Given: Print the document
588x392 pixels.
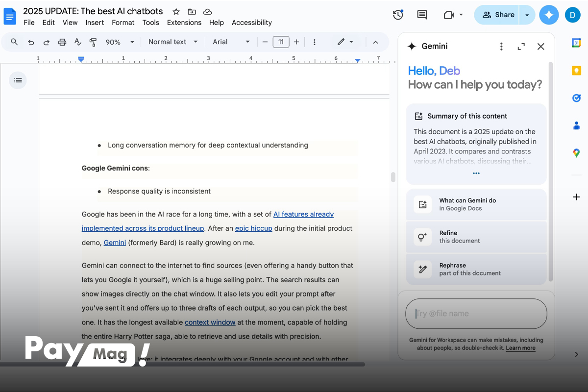Looking at the screenshot, I should click(62, 42).
